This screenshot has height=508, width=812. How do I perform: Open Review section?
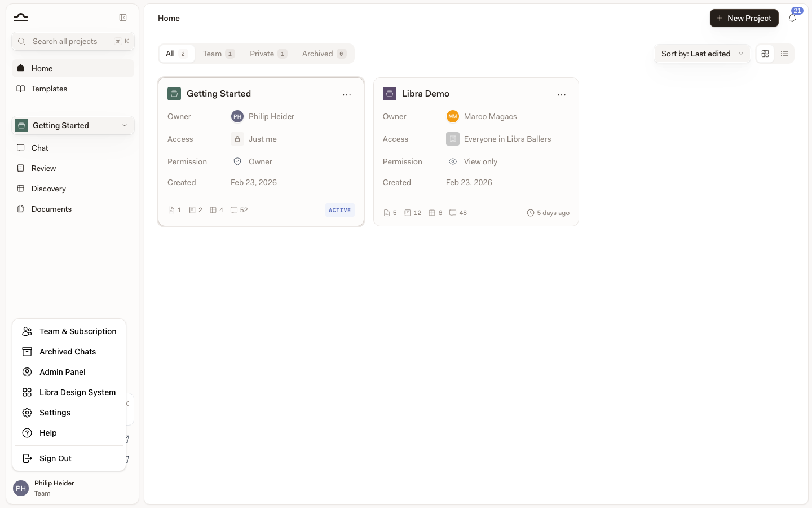(x=73, y=168)
